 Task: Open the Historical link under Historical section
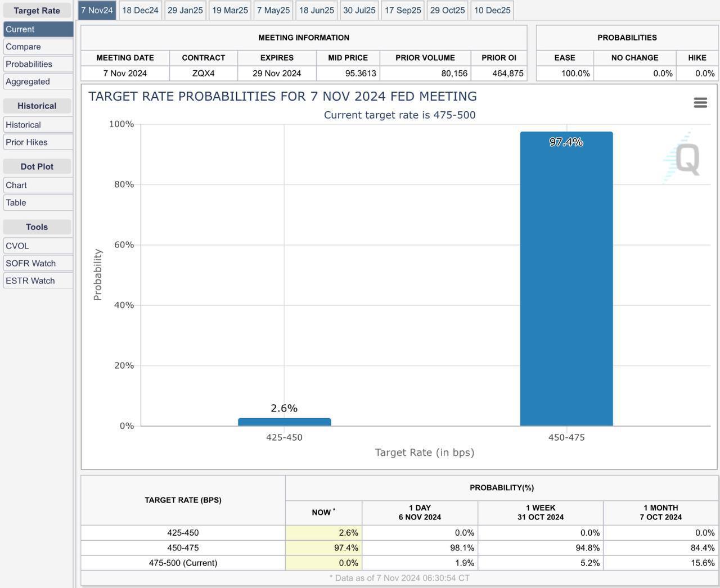pos(38,125)
